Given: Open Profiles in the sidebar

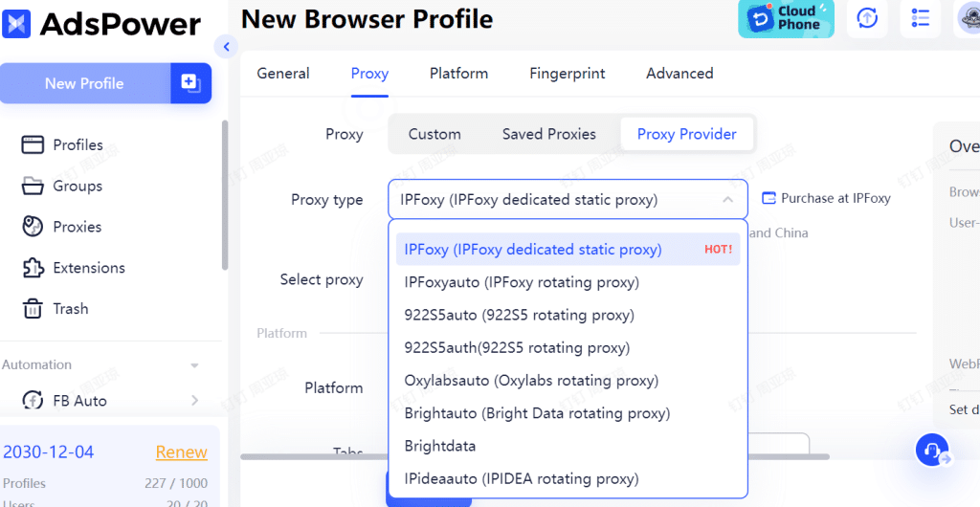Looking at the screenshot, I should [78, 144].
